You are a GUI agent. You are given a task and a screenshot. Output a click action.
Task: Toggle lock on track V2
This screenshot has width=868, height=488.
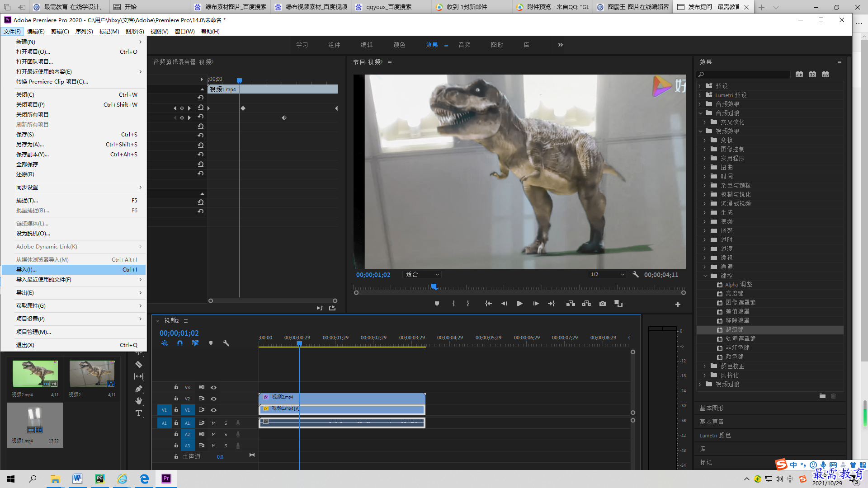176,398
